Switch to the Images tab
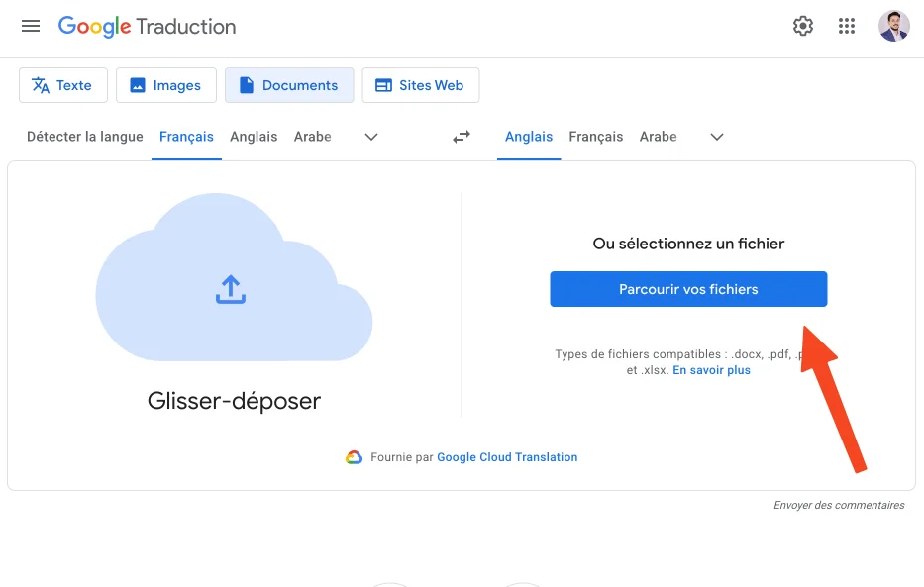Image resolution: width=924 pixels, height=587 pixels. pyautogui.click(x=166, y=85)
